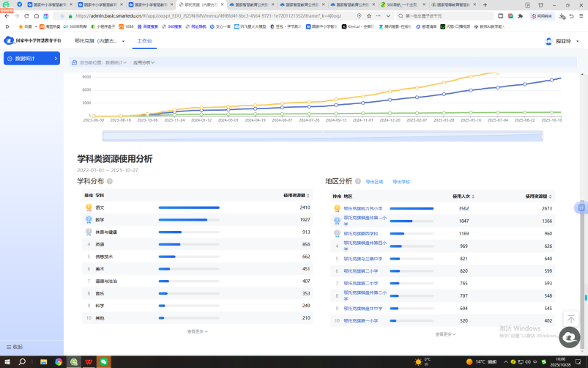Image resolution: width=588 pixels, height=368 pixels.
Task: Sort 地区分析 table by 使用资源量
Action: [x=538, y=196]
